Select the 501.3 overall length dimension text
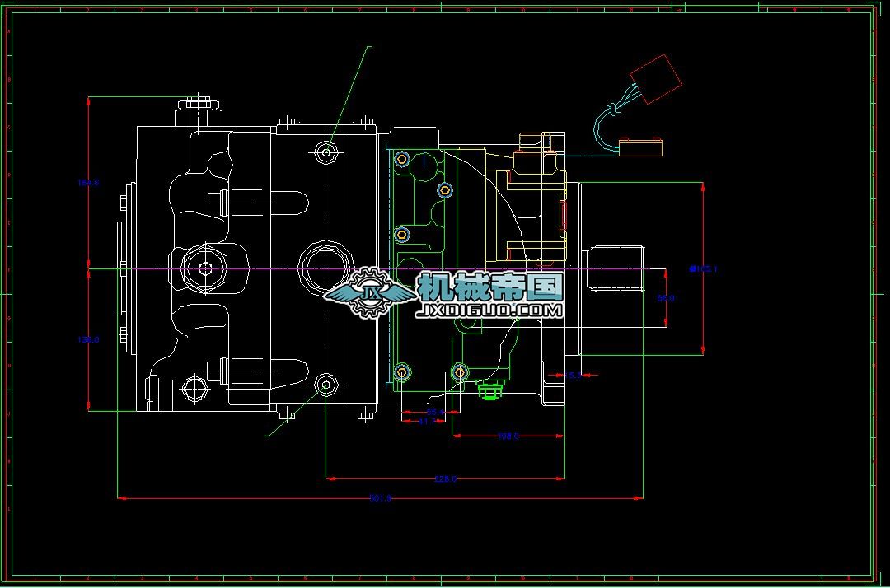Image resolution: width=890 pixels, height=588 pixels. 380,498
